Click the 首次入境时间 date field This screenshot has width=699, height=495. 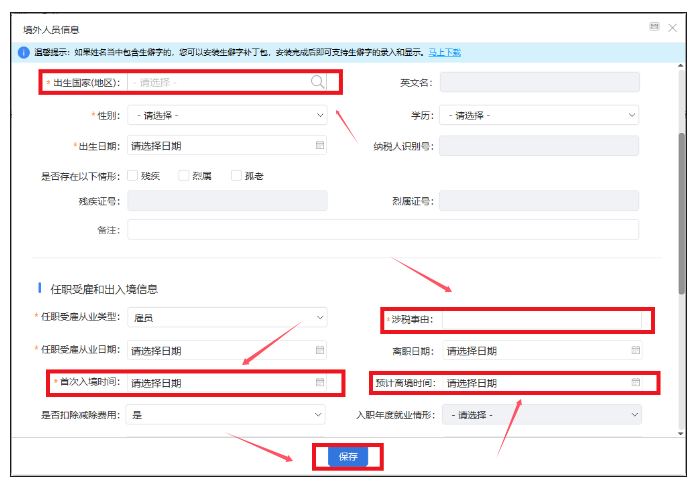[x=227, y=383]
